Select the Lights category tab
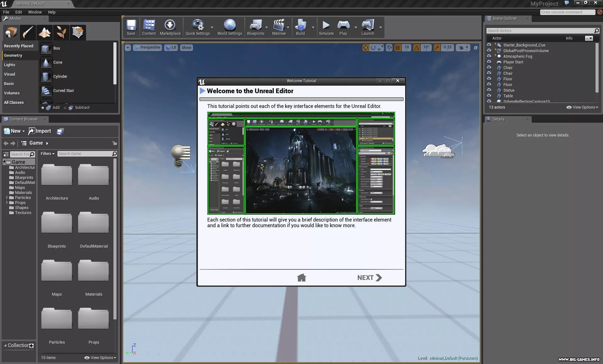 coord(10,65)
